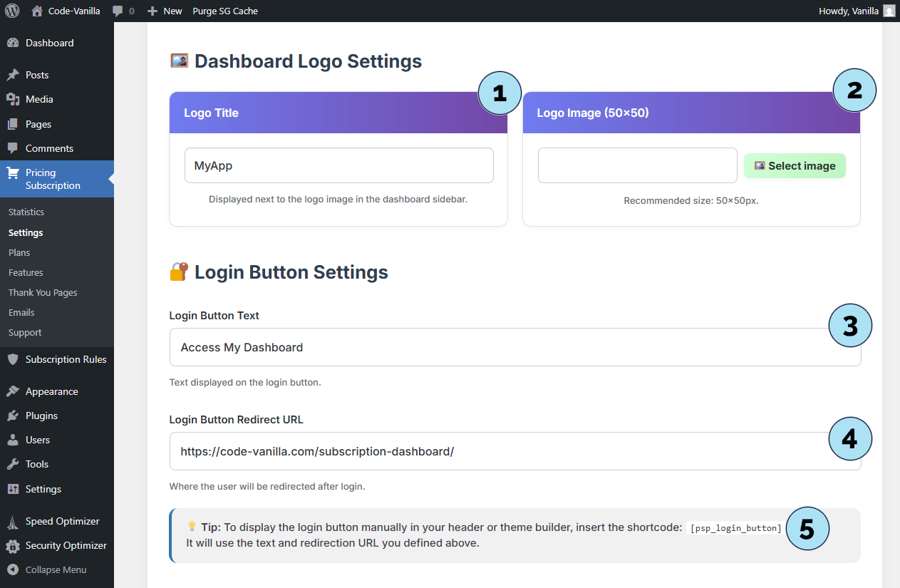Click the Subscription Rules shield icon
This screenshot has height=588, width=900.
click(x=13, y=359)
